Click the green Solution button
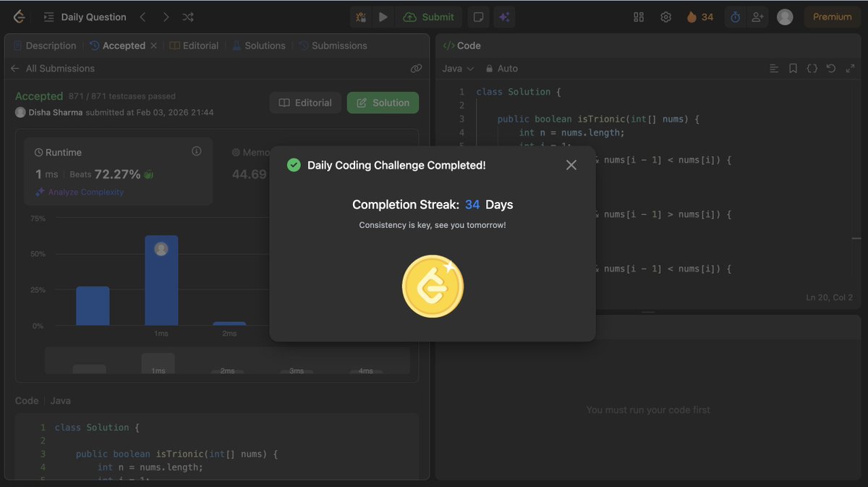The width and height of the screenshot is (868, 487). (x=383, y=103)
